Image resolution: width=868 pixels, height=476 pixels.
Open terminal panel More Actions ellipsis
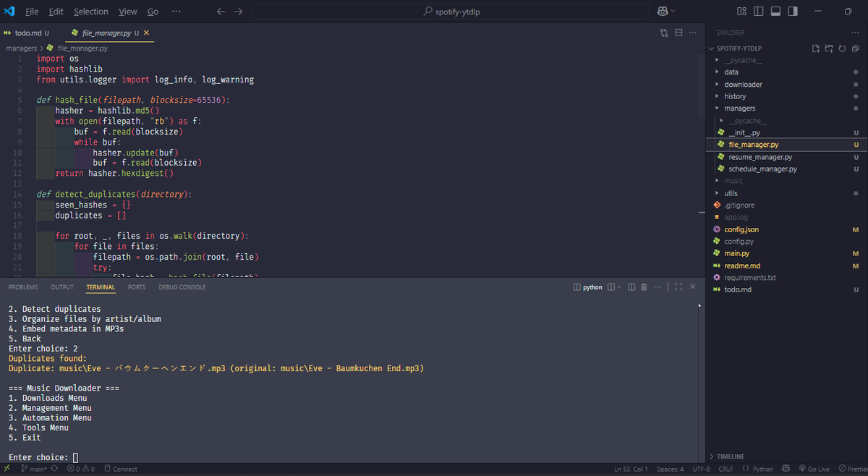click(x=658, y=287)
